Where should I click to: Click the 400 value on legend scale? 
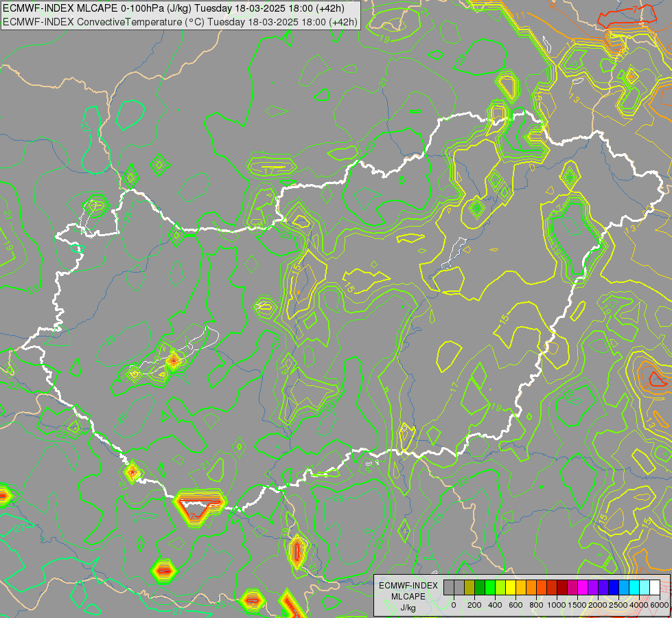(495, 605)
